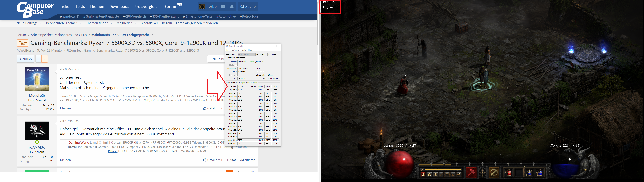The image size is (644, 182).
Task: Click the pentagram game menu icon
Action: pos(459,175)
